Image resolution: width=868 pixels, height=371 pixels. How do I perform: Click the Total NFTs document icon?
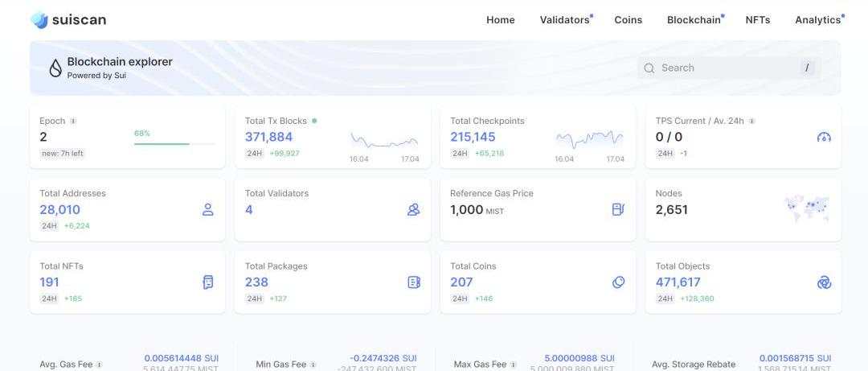208,282
